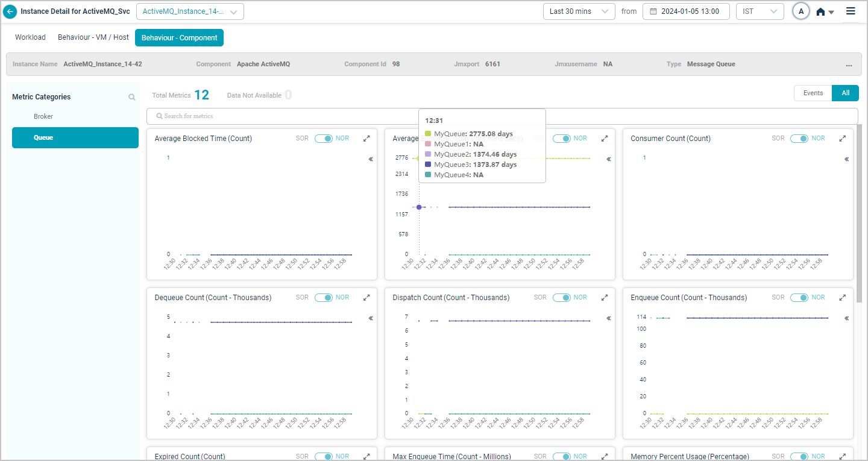This screenshot has height=461, width=868.
Task: Switch to Behaviour - VM / Host tab
Action: [93, 37]
